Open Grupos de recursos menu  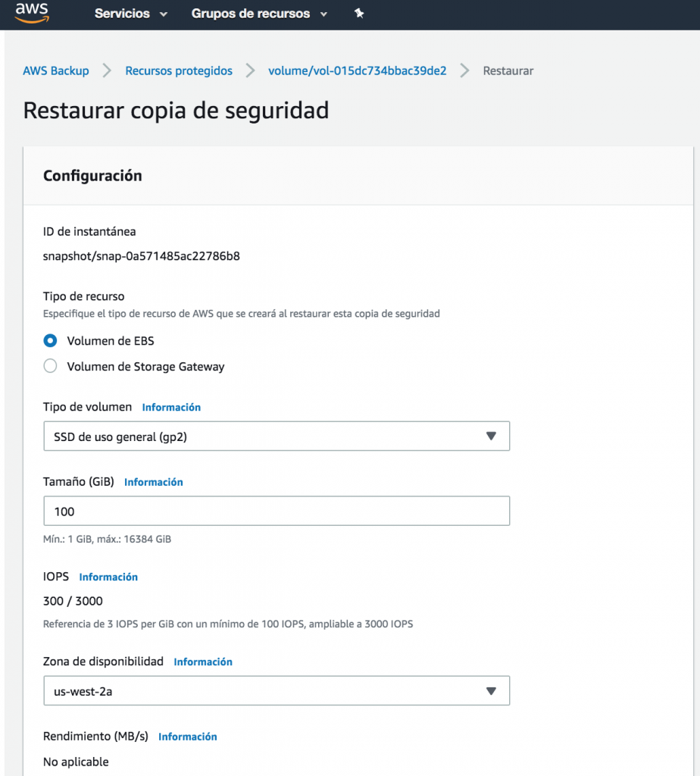(251, 14)
